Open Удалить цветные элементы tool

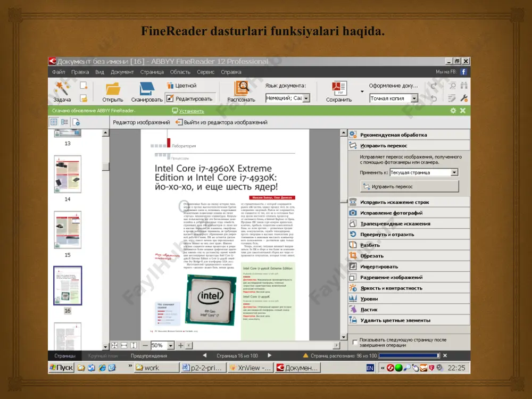[x=409, y=320]
